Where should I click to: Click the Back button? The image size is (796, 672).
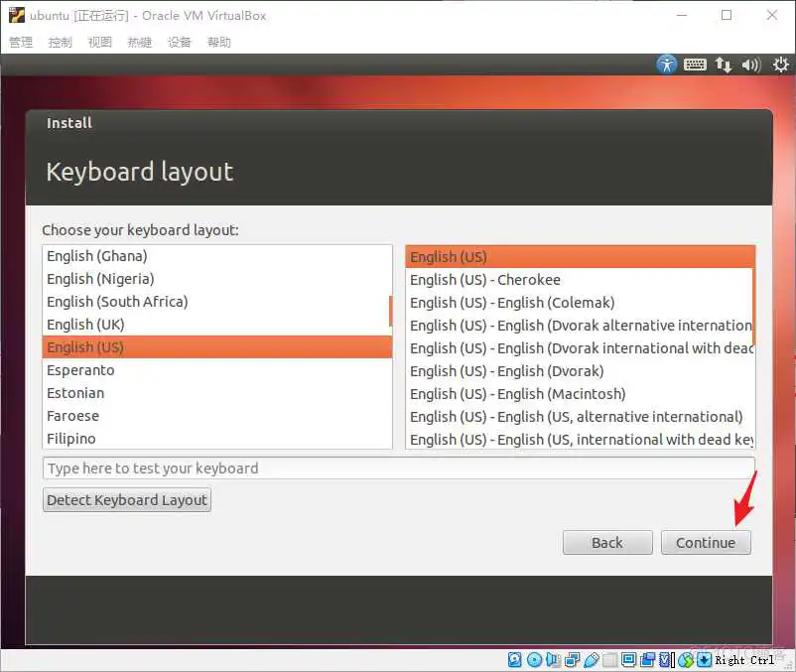[x=606, y=543]
